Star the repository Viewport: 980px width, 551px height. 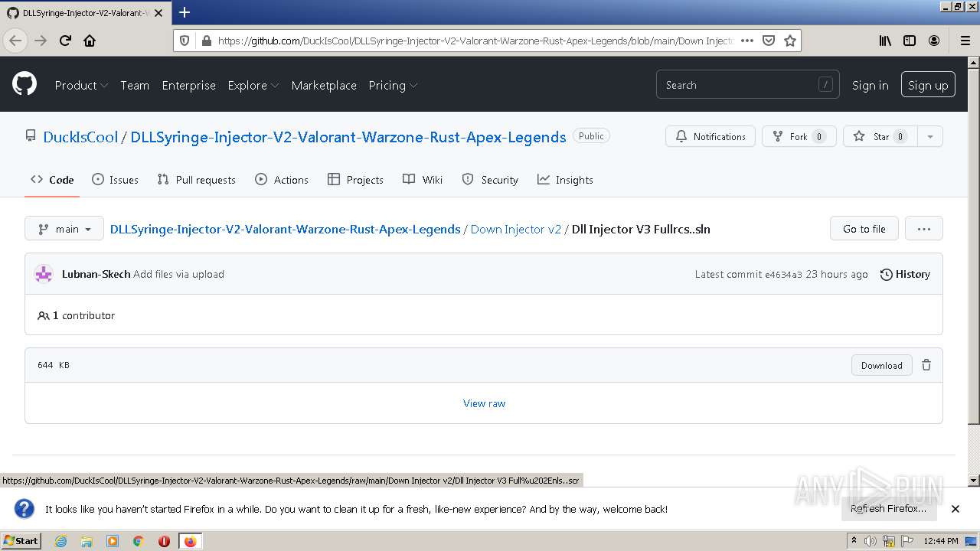(880, 136)
